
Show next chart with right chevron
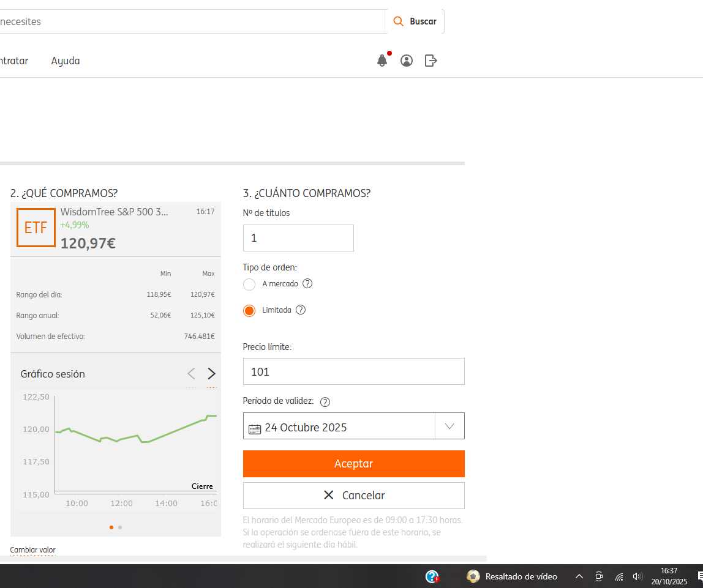(x=211, y=374)
